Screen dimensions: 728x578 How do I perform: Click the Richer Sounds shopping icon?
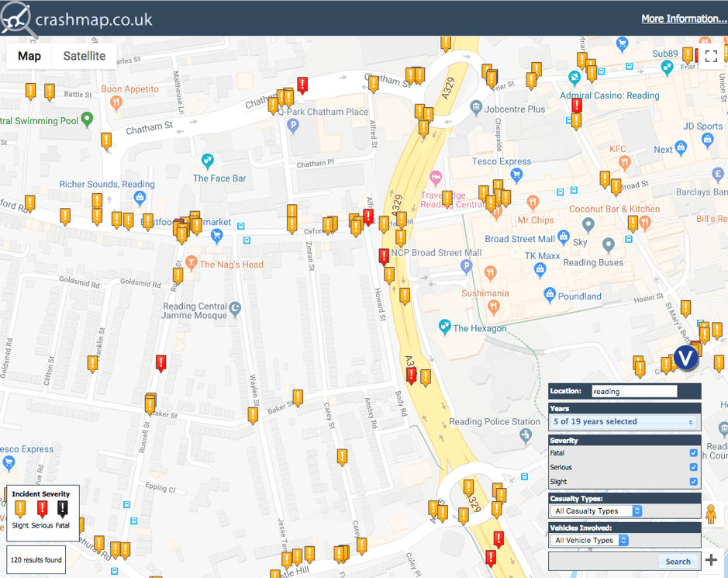click(140, 199)
